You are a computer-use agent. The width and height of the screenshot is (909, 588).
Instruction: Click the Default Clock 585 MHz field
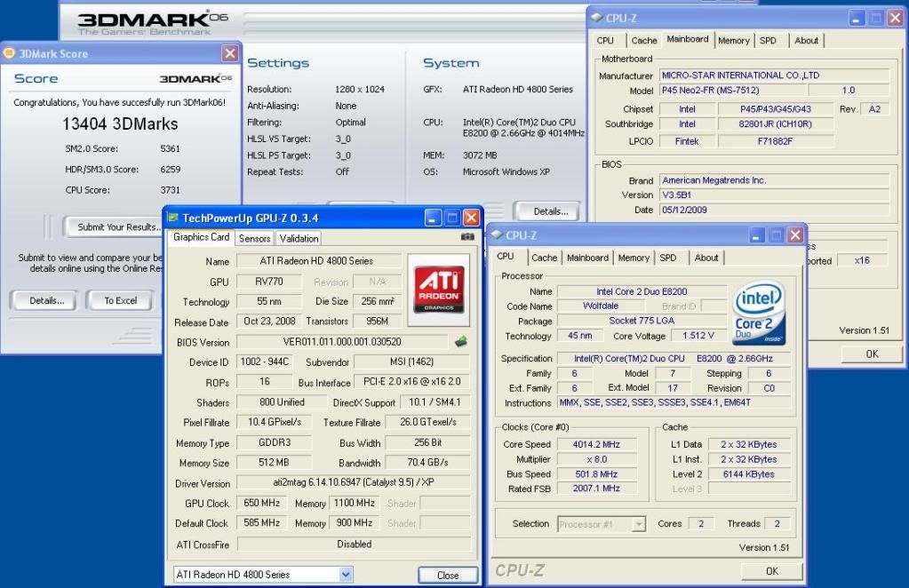[x=262, y=522]
